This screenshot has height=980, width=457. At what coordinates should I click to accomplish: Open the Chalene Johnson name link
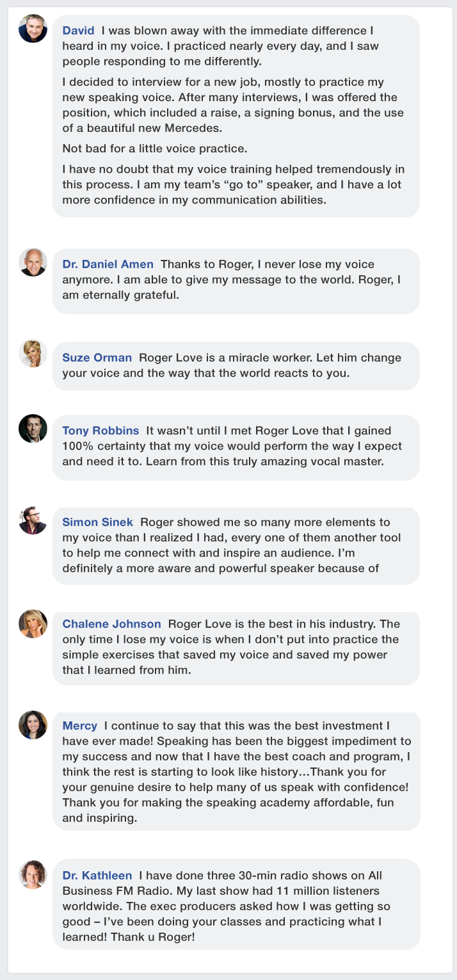[x=111, y=623]
